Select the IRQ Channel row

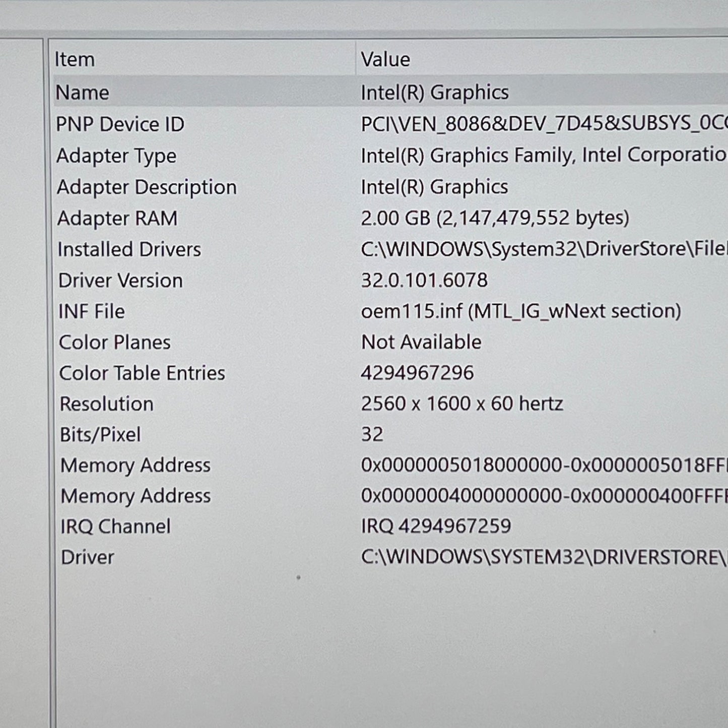116,527
